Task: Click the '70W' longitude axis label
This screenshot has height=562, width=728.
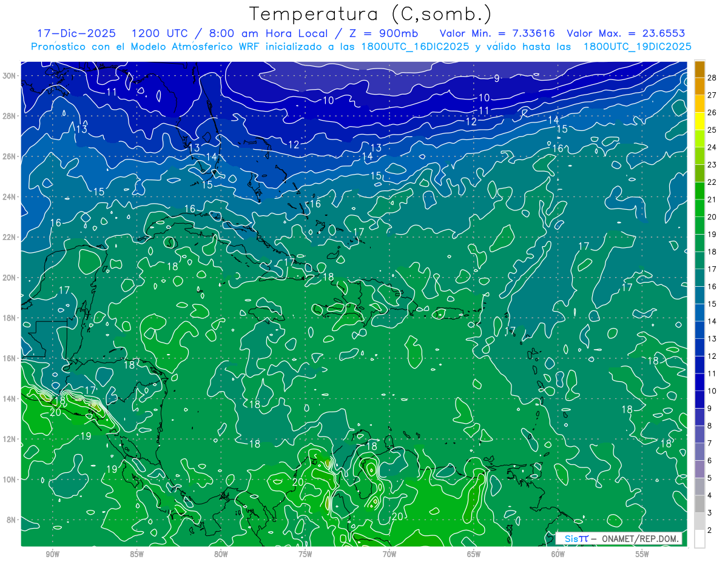Action: point(389,554)
